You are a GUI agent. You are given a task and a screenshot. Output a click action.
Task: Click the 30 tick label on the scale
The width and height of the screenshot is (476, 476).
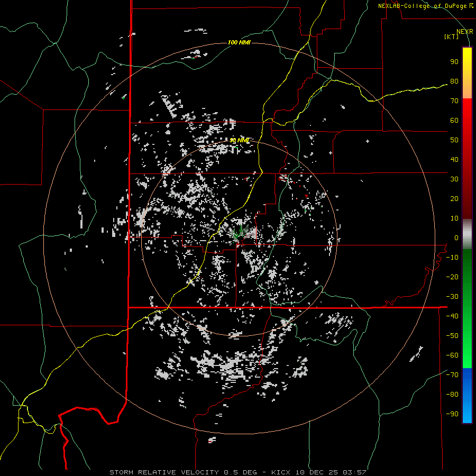(454, 179)
